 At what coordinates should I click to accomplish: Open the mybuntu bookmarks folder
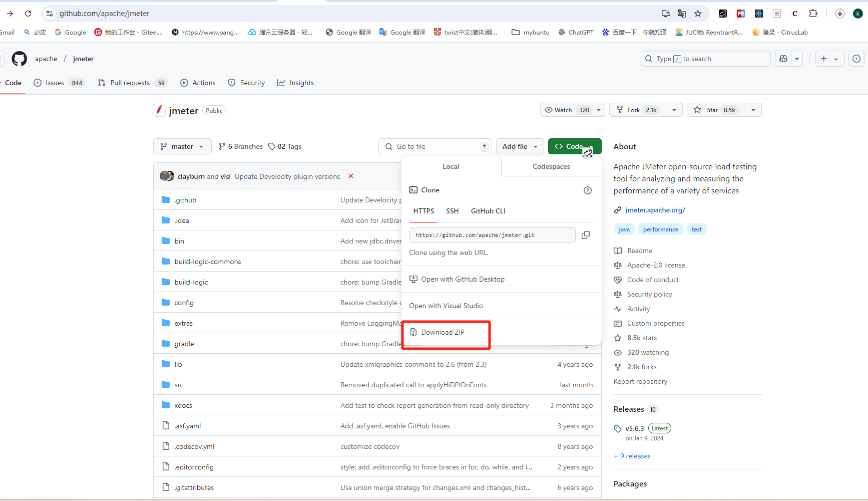click(531, 32)
